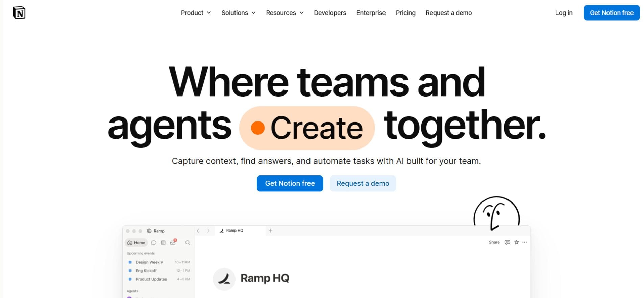The image size is (644, 298).
Task: Open the Eng Kickoff event
Action: pos(146,271)
